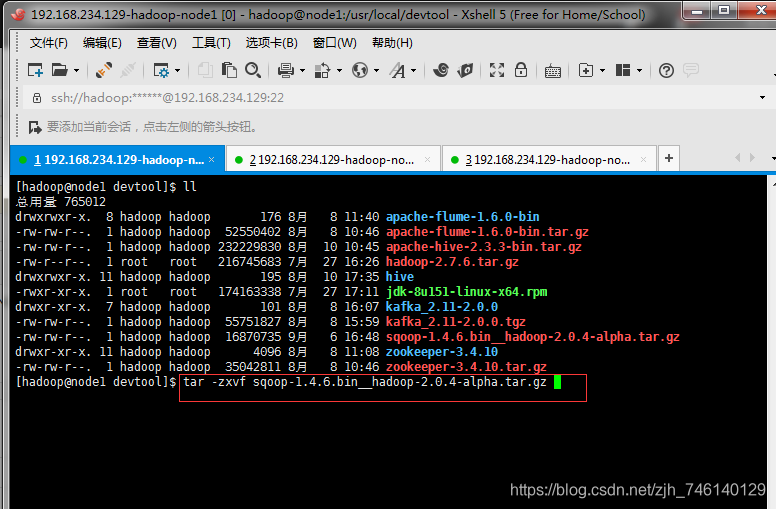Click the Disconnect toolbar icon

pos(128,70)
